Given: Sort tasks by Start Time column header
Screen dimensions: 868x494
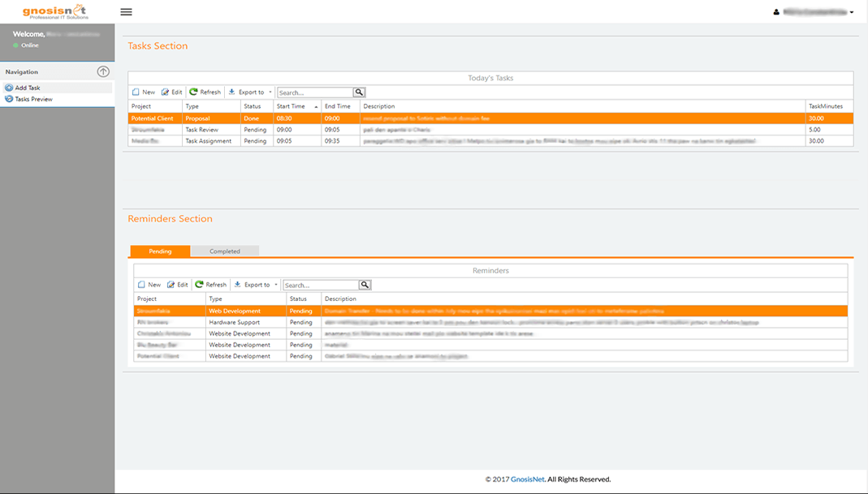Looking at the screenshot, I should (291, 106).
